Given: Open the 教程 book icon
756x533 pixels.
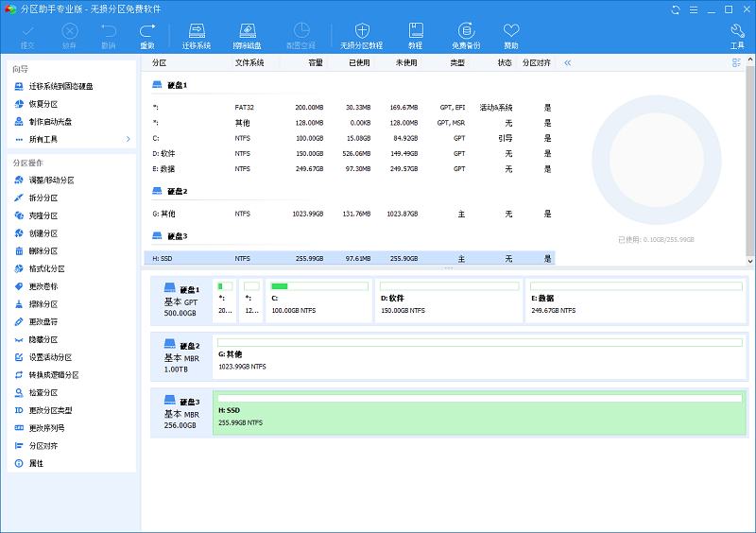Looking at the screenshot, I should (x=416, y=36).
